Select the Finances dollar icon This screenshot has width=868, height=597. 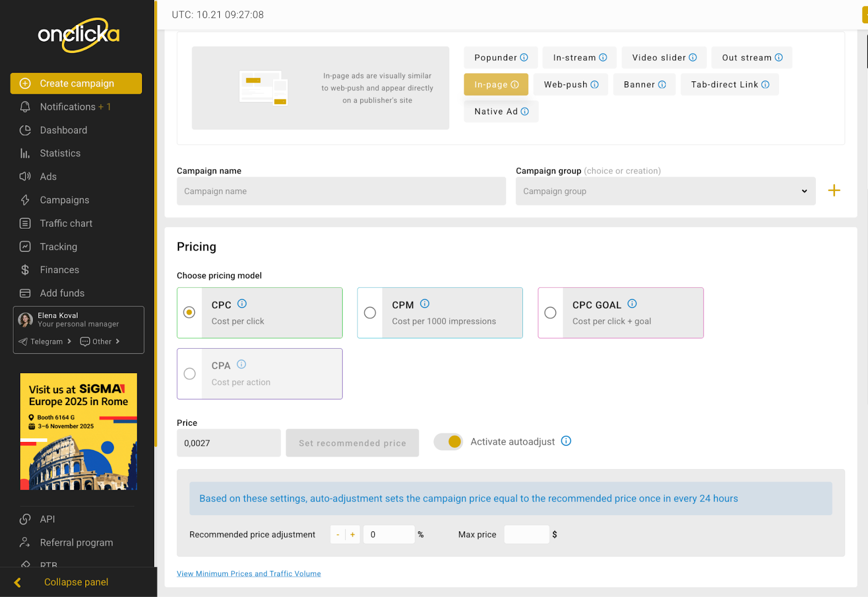click(x=25, y=269)
